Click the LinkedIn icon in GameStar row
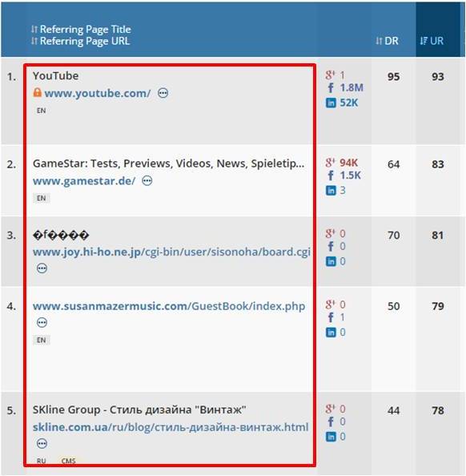Image resolution: width=466 pixels, height=476 pixels. 331,191
